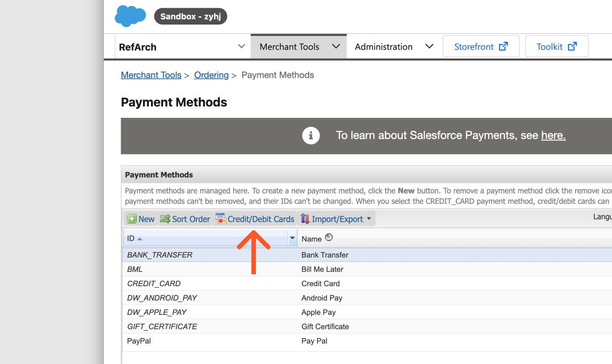Screen dimensions: 612x364
Task: Open the 'here.' Salesforce Payments link
Action: point(553,136)
